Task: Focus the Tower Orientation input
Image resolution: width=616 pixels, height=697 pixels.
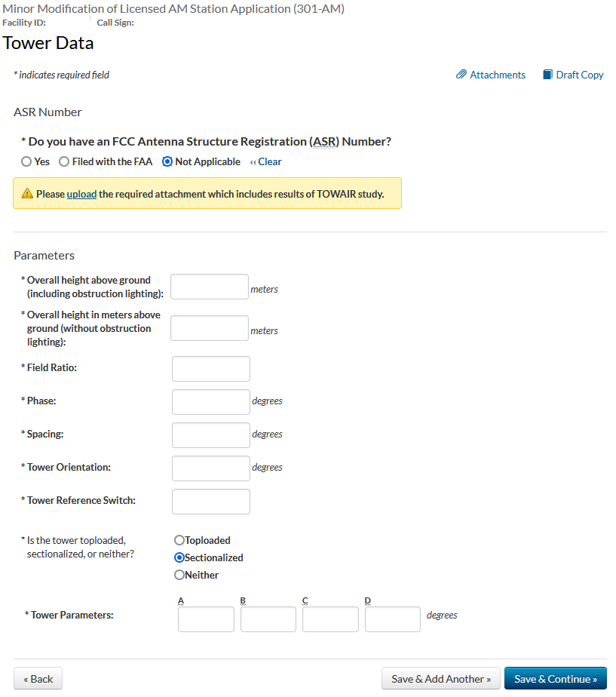Action: (x=211, y=468)
